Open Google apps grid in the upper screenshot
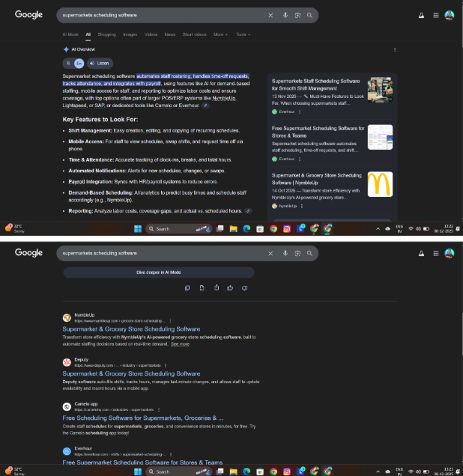This screenshot has height=476, width=463. [x=436, y=15]
